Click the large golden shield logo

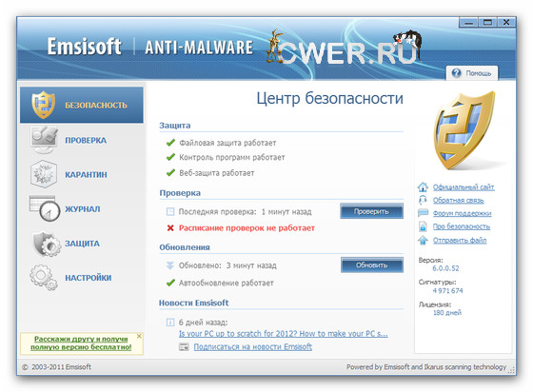[x=464, y=130]
